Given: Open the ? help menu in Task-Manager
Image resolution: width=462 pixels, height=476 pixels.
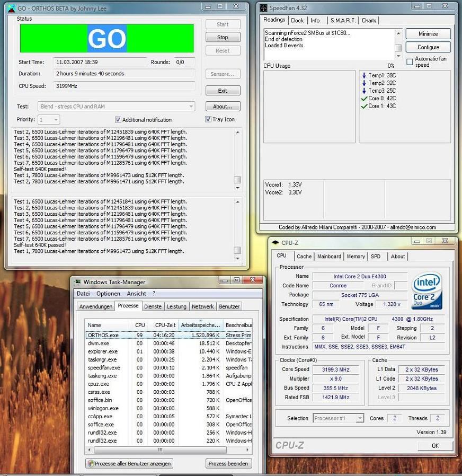Looking at the screenshot, I should tap(154, 294).
